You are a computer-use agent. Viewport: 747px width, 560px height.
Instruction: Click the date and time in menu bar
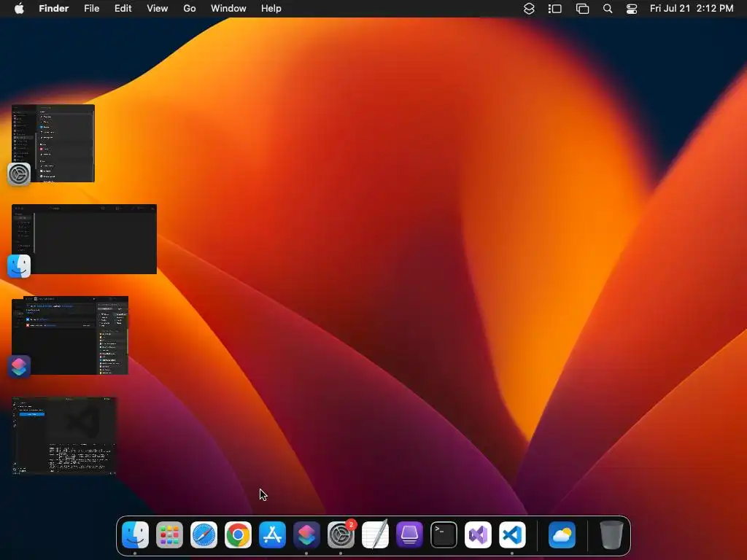692,9
